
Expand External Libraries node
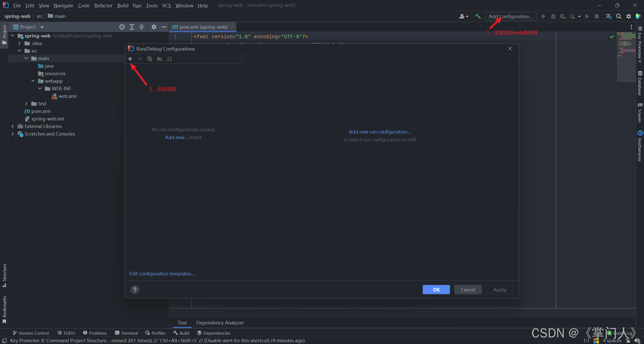13,126
